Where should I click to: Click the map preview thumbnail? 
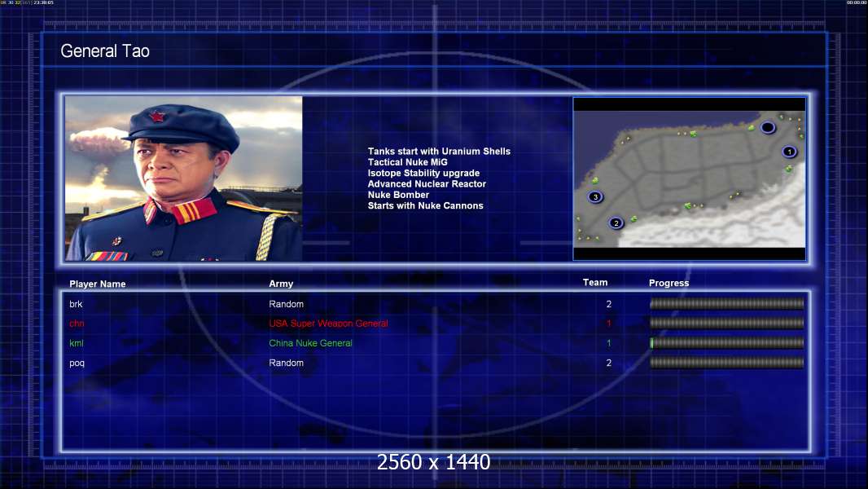point(689,178)
